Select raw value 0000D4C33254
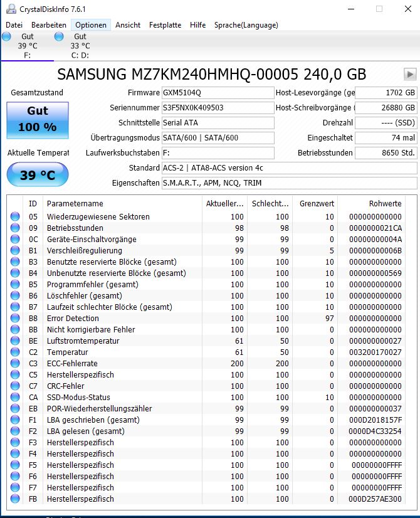Screen dimensions: 420x518 375,431
